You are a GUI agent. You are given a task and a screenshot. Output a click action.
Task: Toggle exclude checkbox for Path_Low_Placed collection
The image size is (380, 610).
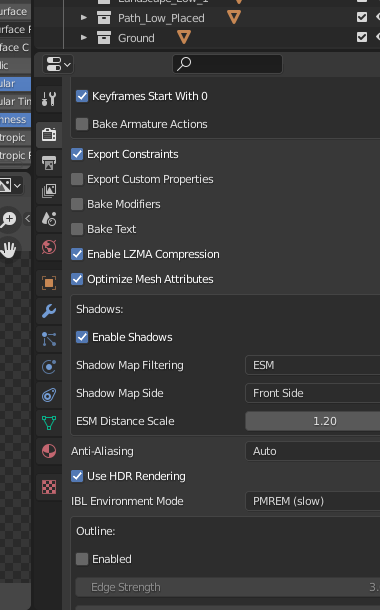[x=362, y=17]
